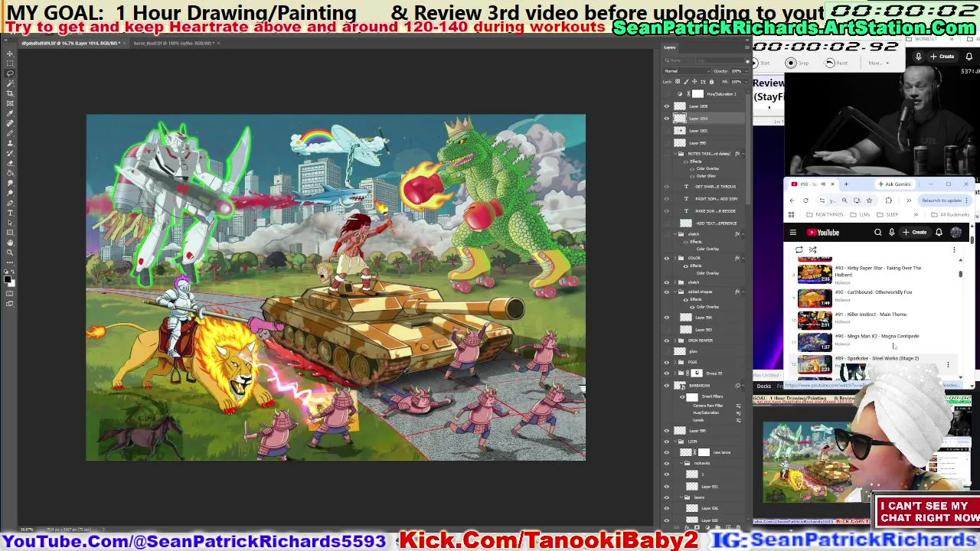
Task: Toggle NOTES group Color Overlay effect visibility
Action: pos(692,169)
